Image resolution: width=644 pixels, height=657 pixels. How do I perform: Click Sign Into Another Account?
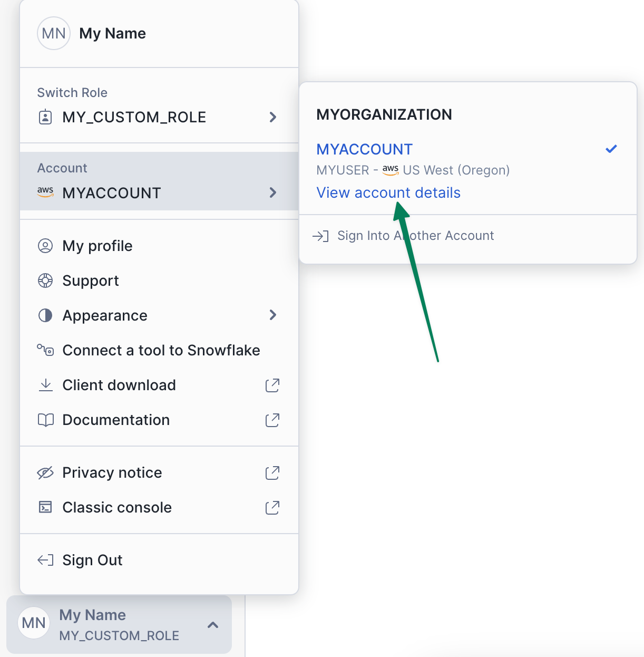coord(415,236)
